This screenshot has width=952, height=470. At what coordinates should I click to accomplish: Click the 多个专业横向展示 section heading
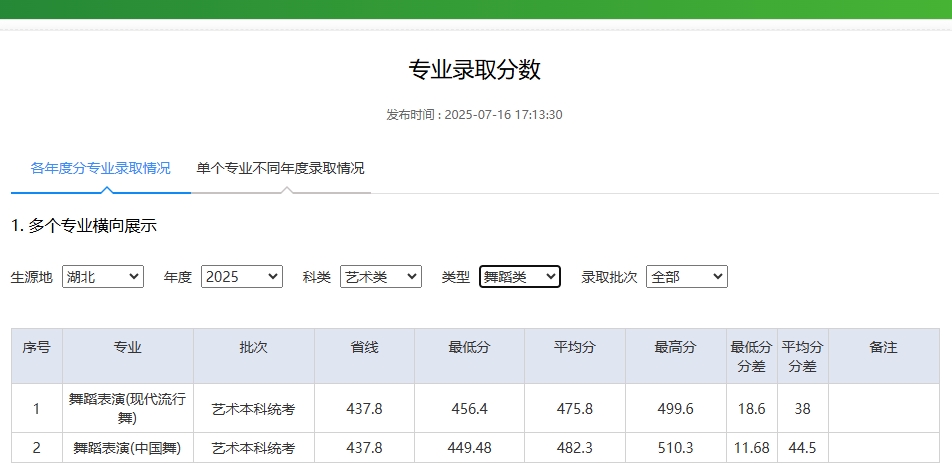point(84,226)
